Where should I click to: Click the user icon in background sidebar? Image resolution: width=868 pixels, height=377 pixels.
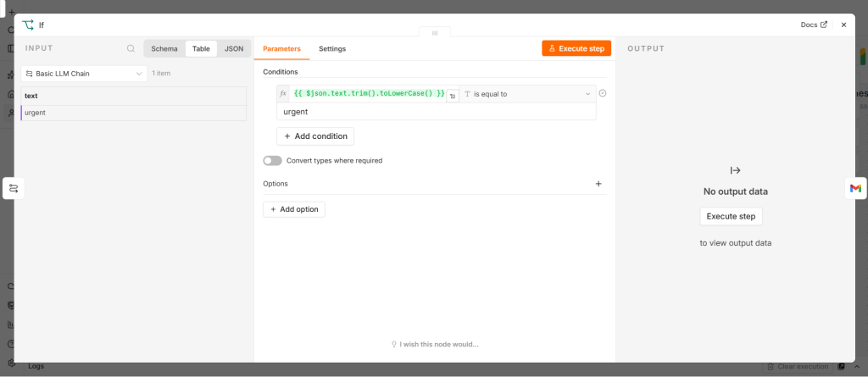pos(10,113)
